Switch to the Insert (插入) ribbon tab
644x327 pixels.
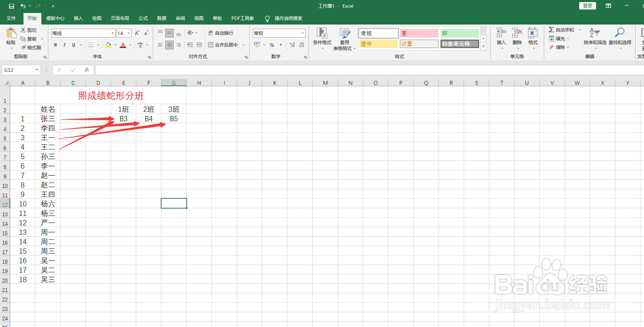pos(78,18)
